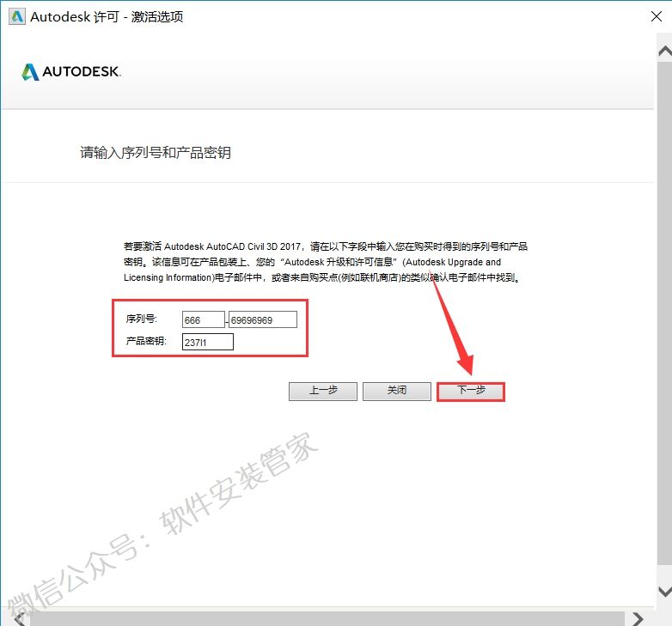Click the 请输入序列号和产品密钥 heading

coord(156,153)
